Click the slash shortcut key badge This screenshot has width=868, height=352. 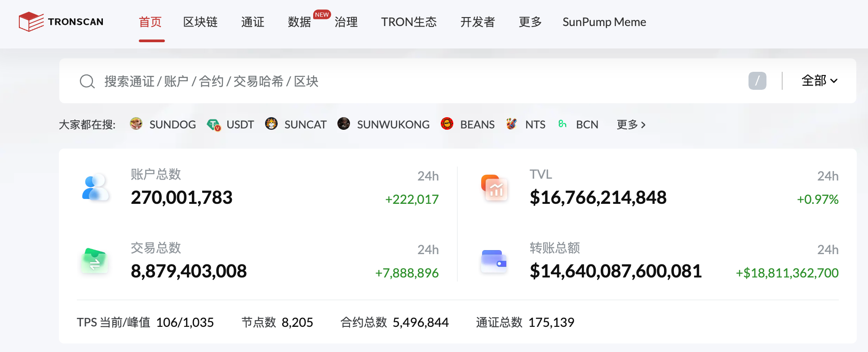pos(757,81)
